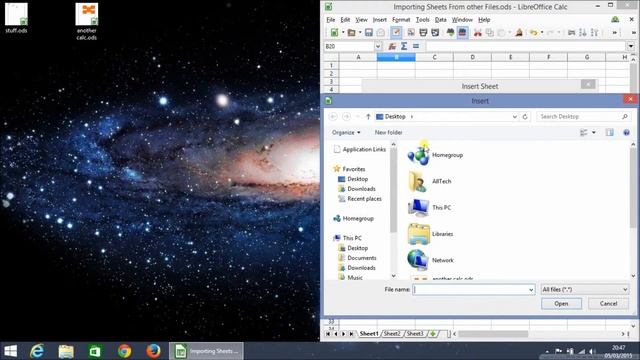The image size is (640, 360).
Task: Open the Name Box dropdown showing B20
Action: [x=378, y=47]
